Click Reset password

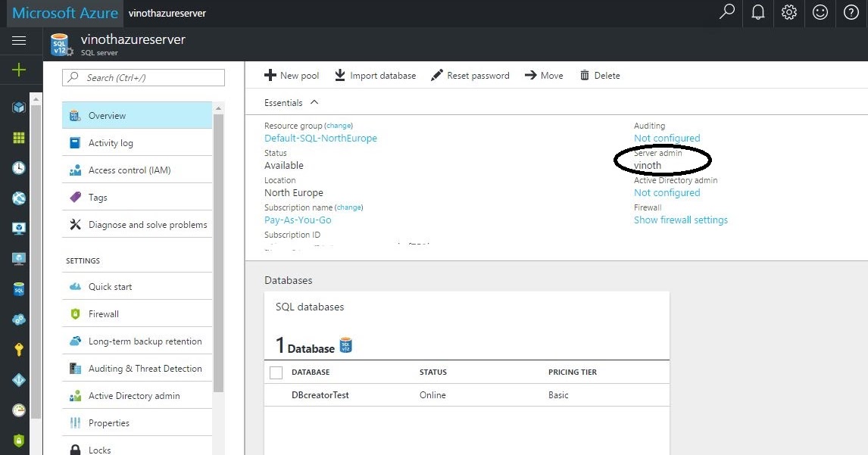(470, 75)
